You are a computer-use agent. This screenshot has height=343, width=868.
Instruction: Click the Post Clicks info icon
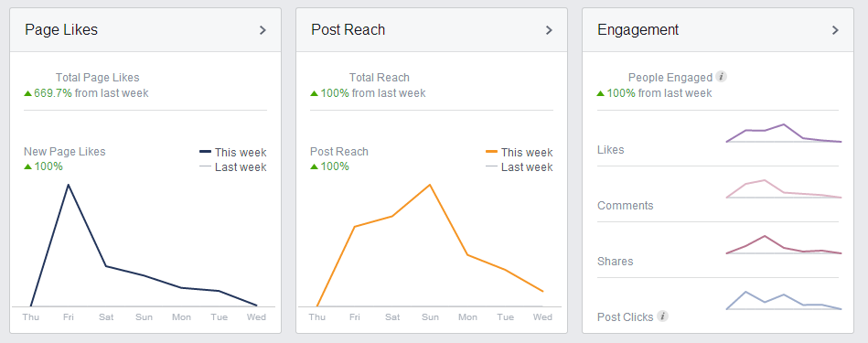coord(662,316)
